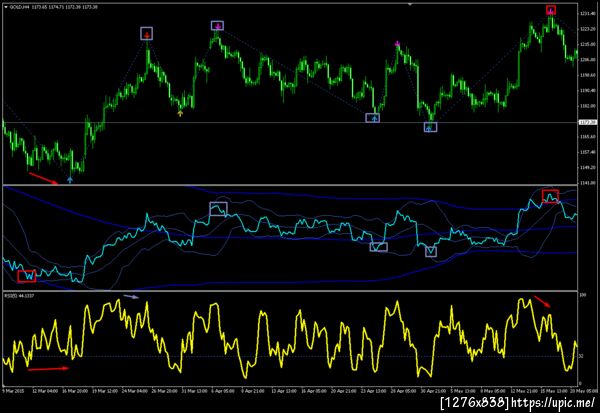
Task: Click the 1157.40 price scale label
Action: coord(588,152)
